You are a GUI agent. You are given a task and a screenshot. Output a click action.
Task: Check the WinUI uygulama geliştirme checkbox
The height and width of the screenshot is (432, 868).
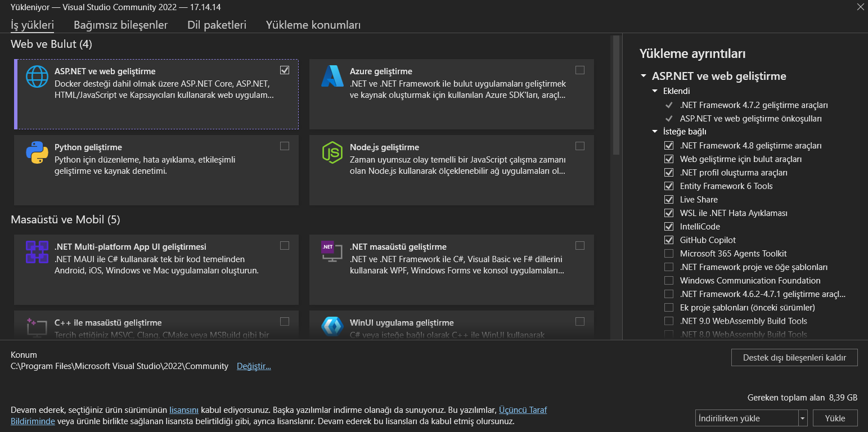(x=580, y=321)
